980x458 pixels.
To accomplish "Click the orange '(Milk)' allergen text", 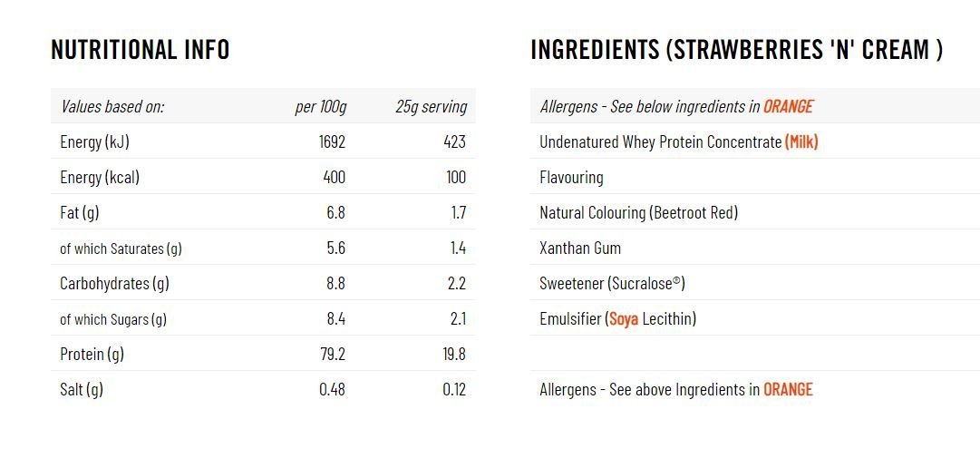I will [801, 141].
